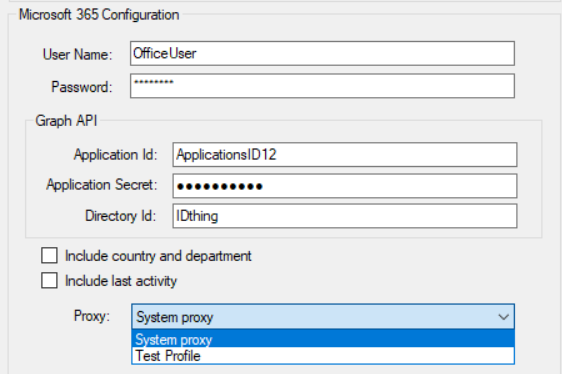Edit the Directory Id field
The image size is (562, 374).
(345, 216)
